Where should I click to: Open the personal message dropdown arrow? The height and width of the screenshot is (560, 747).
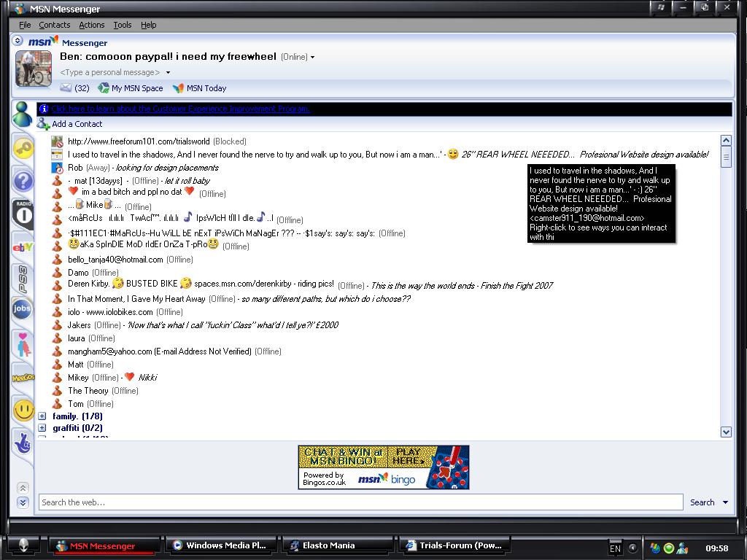[x=168, y=73]
